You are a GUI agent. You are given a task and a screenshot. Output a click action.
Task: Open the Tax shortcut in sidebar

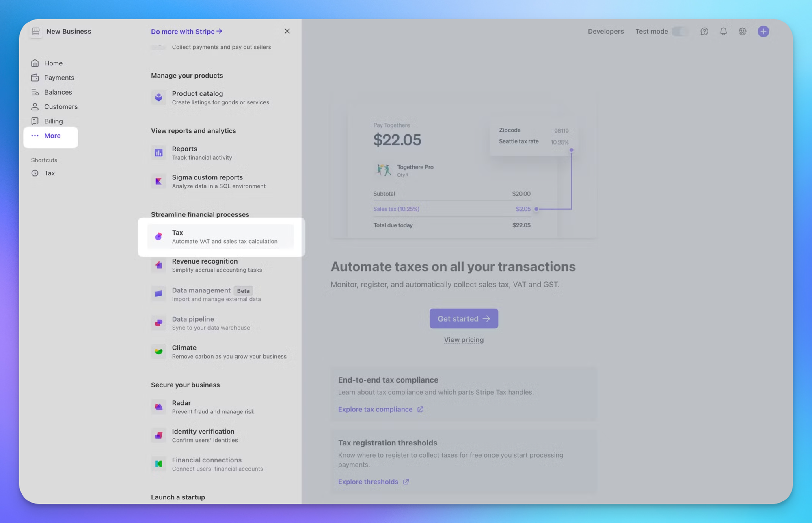49,173
